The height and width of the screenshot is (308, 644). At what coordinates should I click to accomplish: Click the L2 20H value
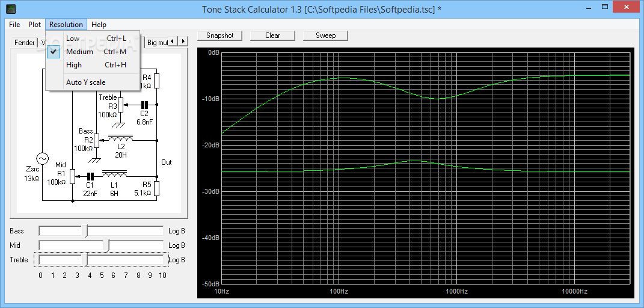pyautogui.click(x=120, y=155)
